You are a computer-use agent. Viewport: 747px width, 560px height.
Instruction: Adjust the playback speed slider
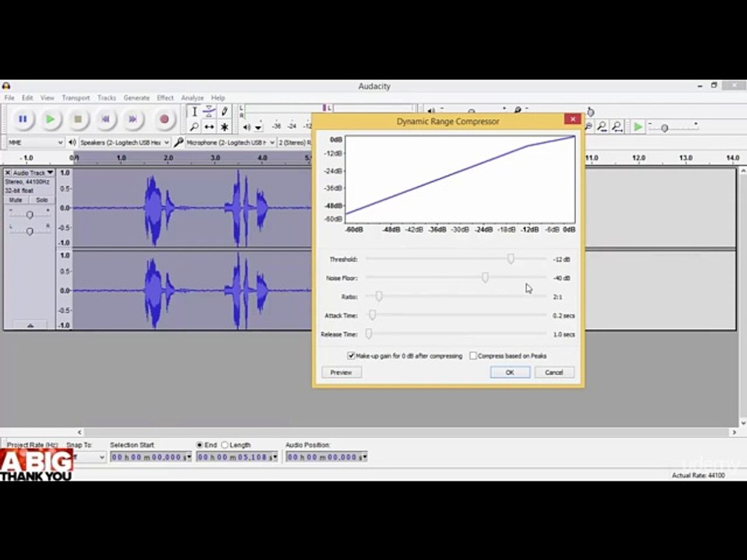pyautogui.click(x=664, y=128)
